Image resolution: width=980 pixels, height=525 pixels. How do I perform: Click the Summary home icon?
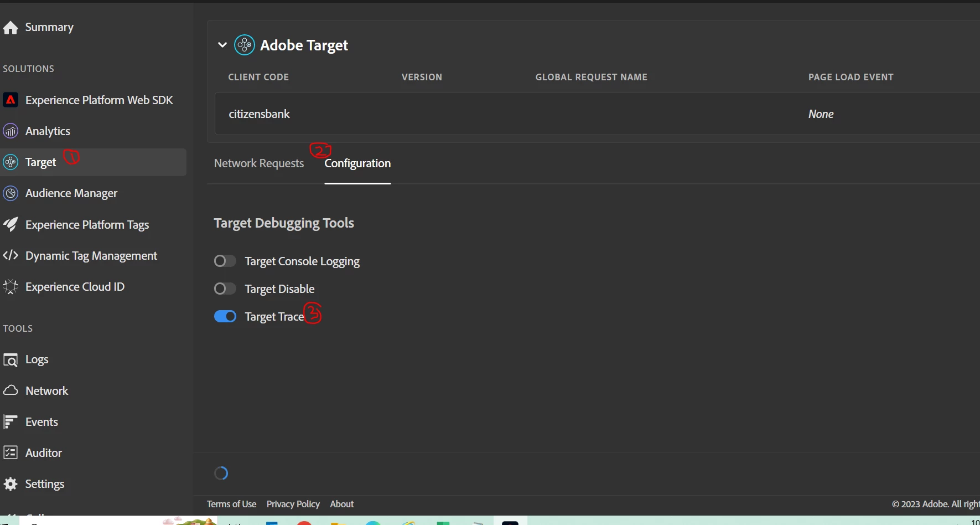tap(11, 28)
